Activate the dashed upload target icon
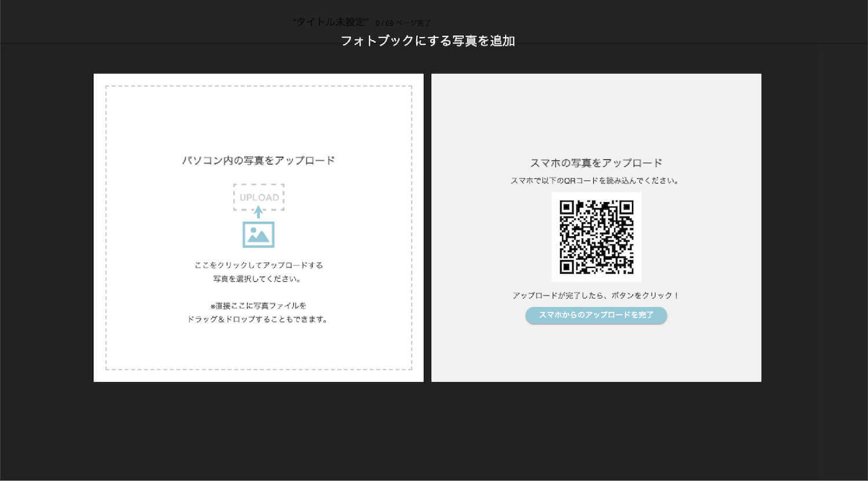Image resolution: width=868 pixels, height=481 pixels. tap(258, 197)
